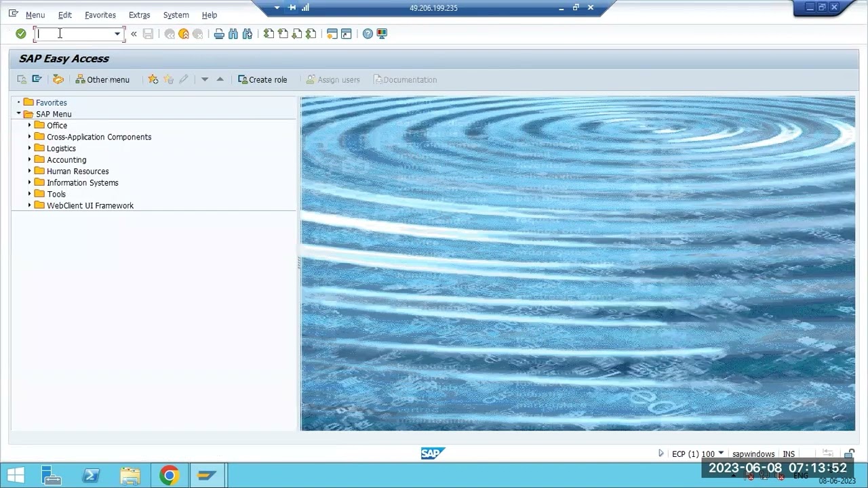The height and width of the screenshot is (488, 868).
Task: Create a new GUI session icon
Action: coord(332,34)
